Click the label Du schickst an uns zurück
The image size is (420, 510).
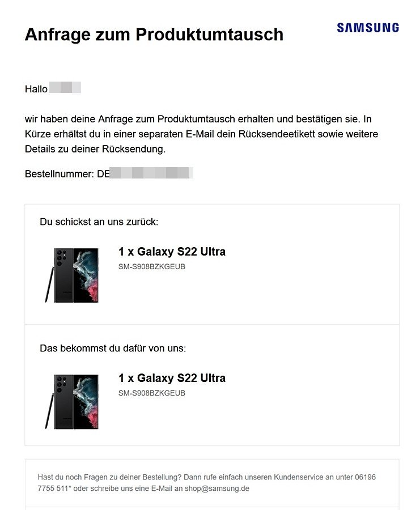pos(99,222)
